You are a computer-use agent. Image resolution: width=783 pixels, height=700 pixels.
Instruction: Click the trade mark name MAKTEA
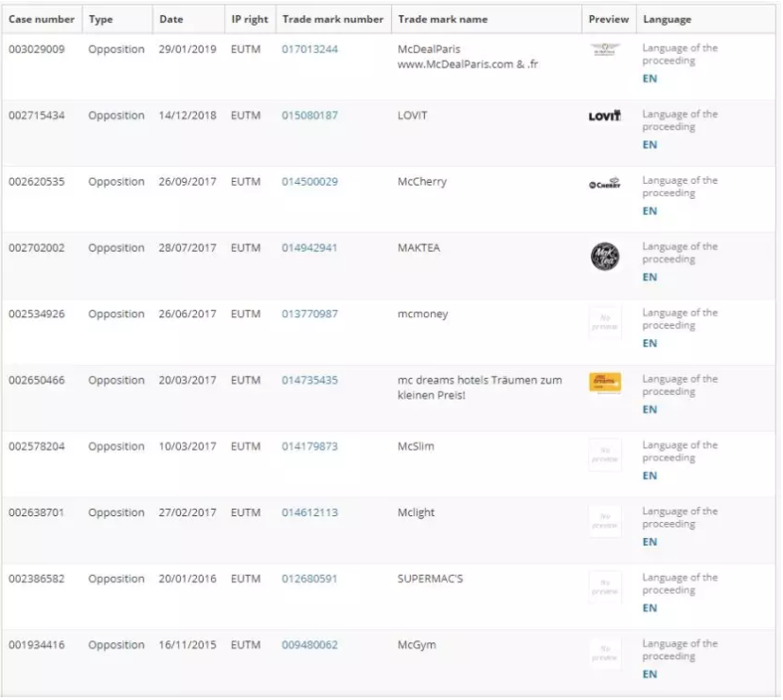(x=419, y=248)
